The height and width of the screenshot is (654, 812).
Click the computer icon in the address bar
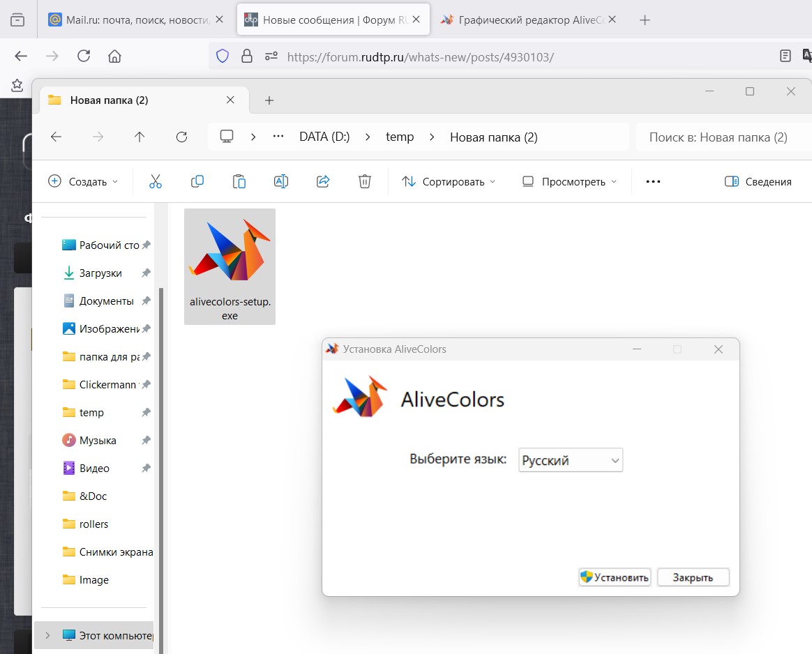pos(226,137)
